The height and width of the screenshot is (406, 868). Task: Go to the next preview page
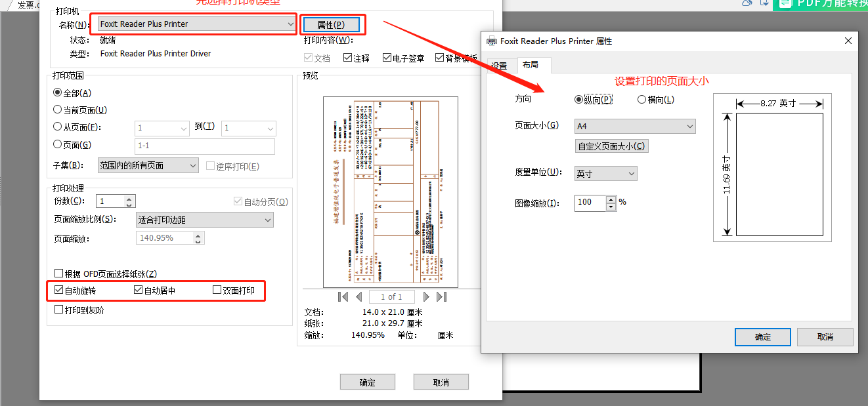pyautogui.click(x=426, y=296)
